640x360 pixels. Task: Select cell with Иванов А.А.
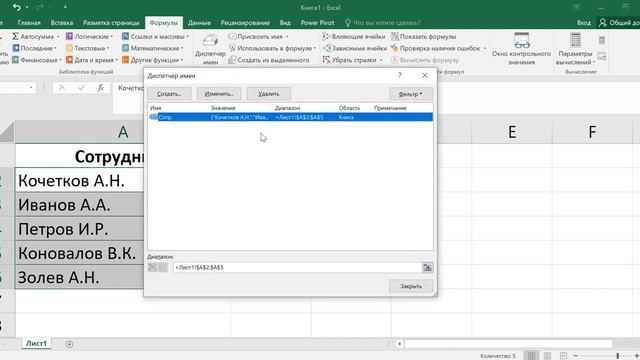tap(80, 204)
